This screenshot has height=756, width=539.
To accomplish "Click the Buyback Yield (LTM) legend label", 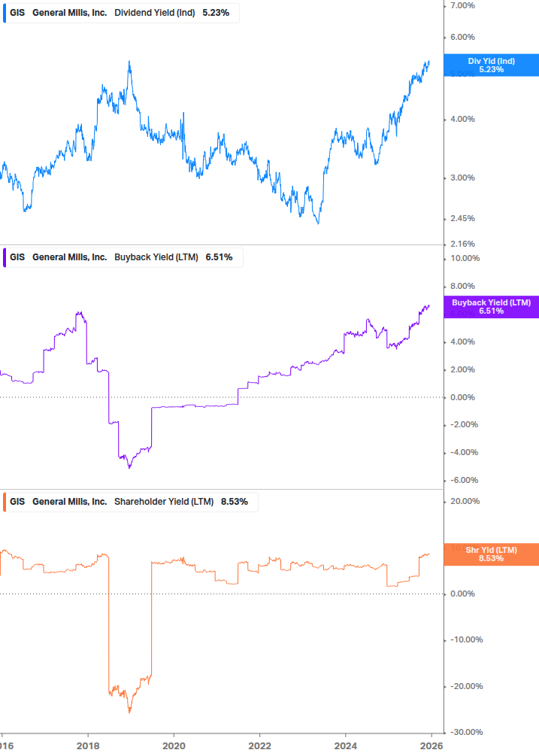I will (156, 257).
